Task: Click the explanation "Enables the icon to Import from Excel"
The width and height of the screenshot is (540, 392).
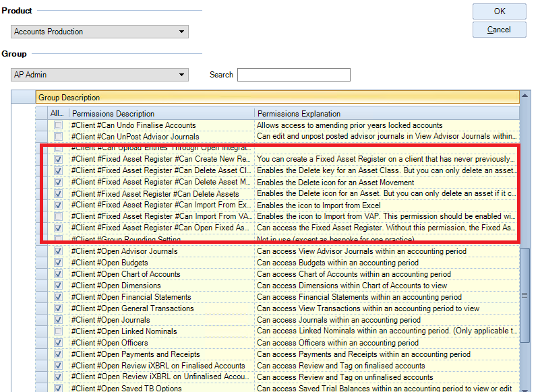Action: point(319,205)
